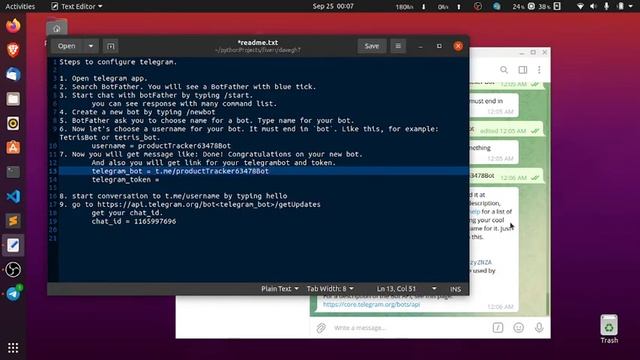Open Telegram chat three-dot menu
Screen dimensions: 640x360
click(539, 70)
